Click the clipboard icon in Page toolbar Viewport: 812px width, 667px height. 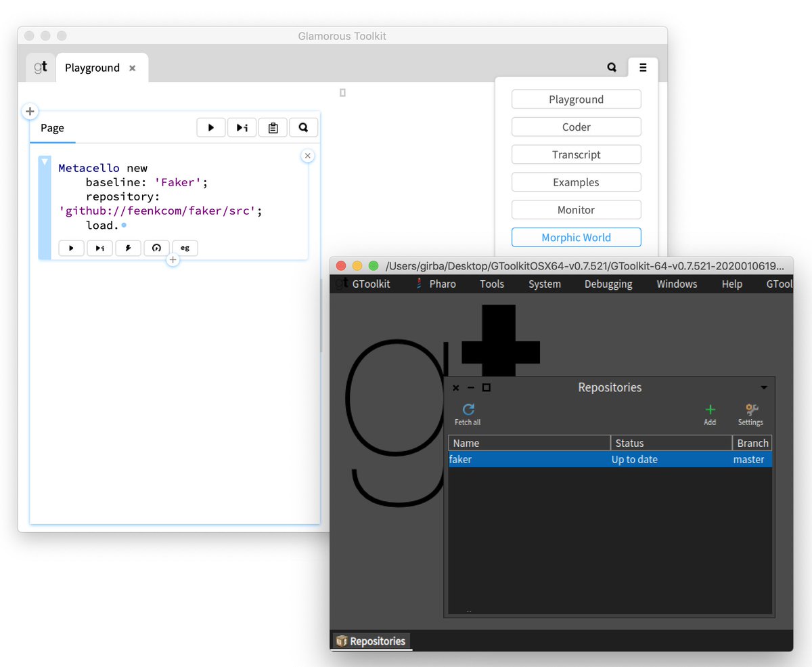point(273,127)
